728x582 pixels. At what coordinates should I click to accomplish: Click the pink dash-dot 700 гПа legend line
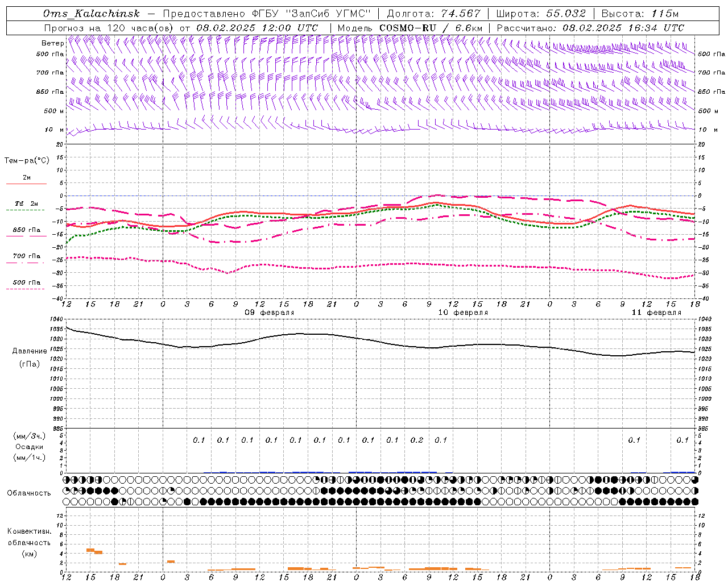tap(25, 263)
